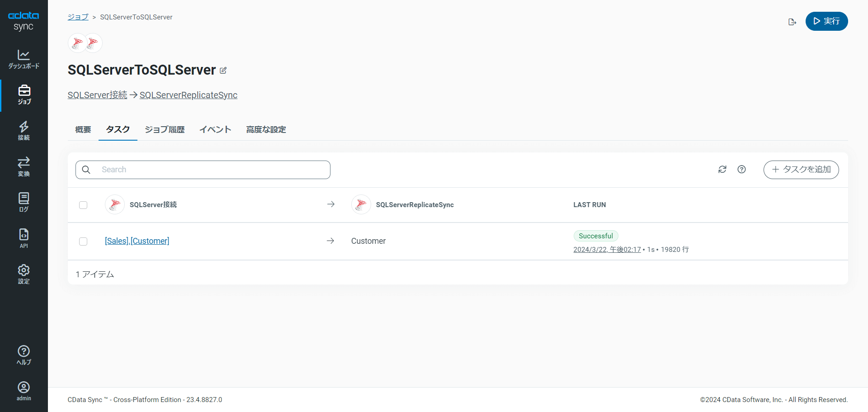Click the ジョブ breadcrumb link

point(78,17)
